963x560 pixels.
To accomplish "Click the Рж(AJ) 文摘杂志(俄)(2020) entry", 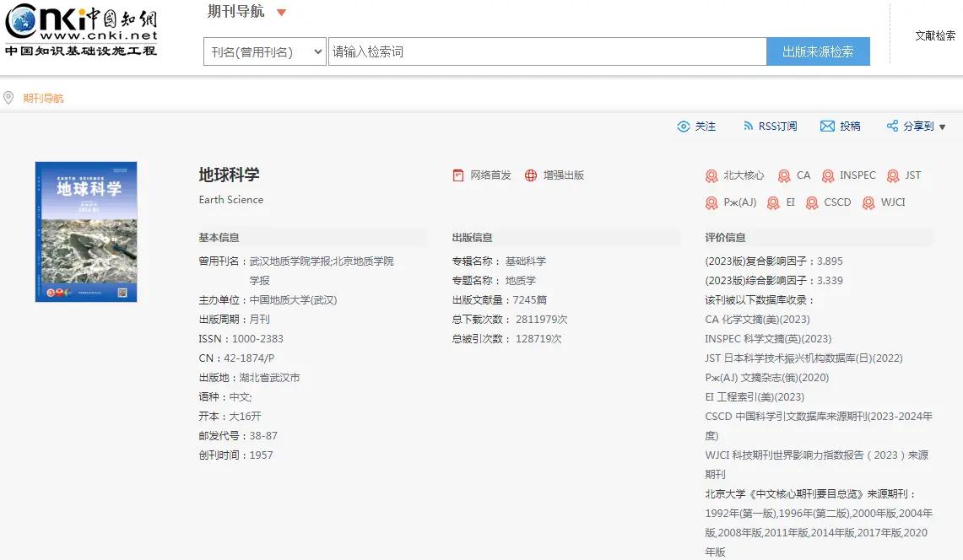I will [x=767, y=378].
